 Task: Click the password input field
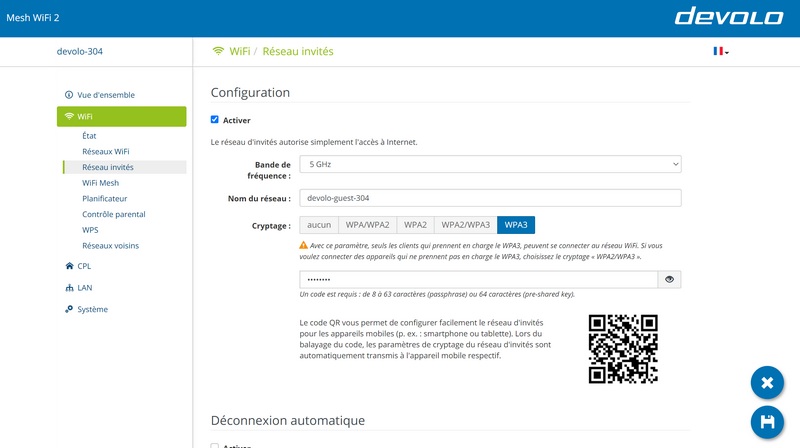tap(479, 280)
